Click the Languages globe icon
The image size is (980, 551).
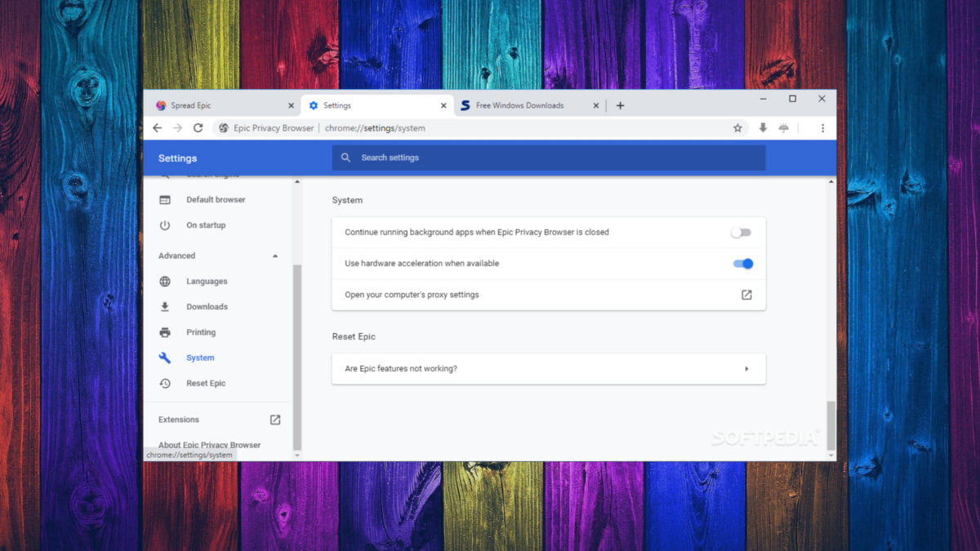(165, 282)
